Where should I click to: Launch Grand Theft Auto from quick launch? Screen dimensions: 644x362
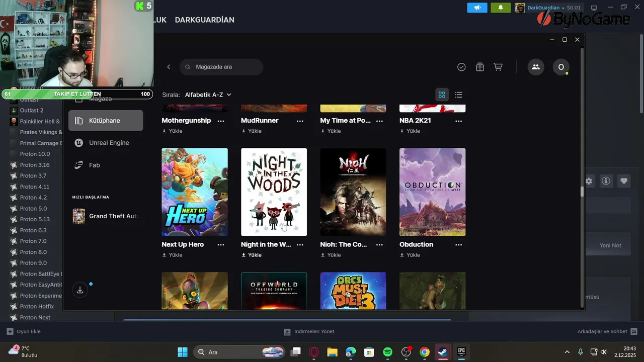pyautogui.click(x=106, y=216)
